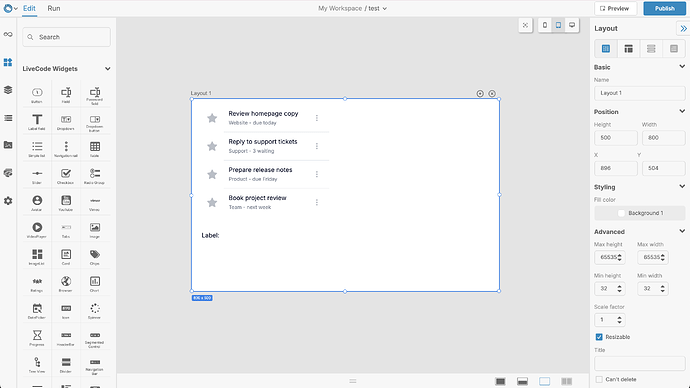Screen dimensions: 690x388
Task: Select the Button widget in the palette
Action: pos(37,95)
